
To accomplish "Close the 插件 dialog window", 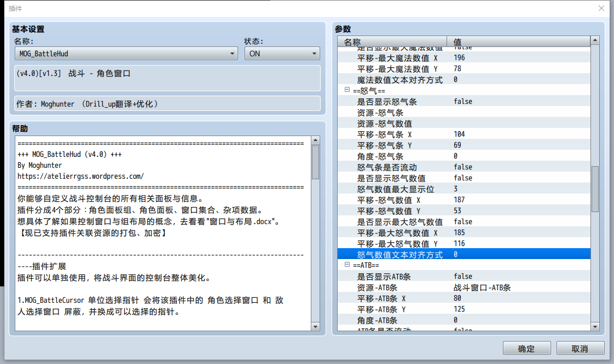I will [601, 8].
